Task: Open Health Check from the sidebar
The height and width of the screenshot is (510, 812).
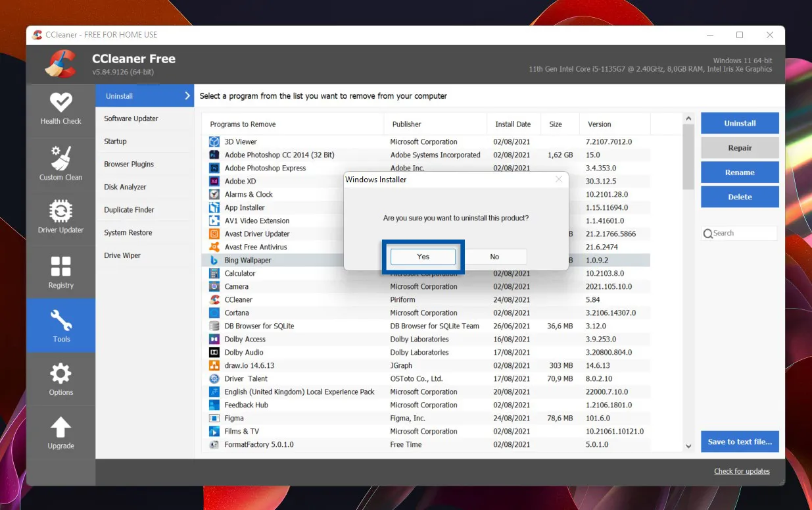Action: coord(60,109)
